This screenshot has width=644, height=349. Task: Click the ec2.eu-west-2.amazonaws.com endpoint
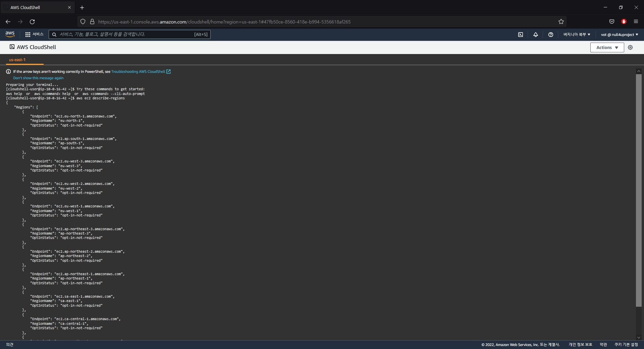click(84, 184)
